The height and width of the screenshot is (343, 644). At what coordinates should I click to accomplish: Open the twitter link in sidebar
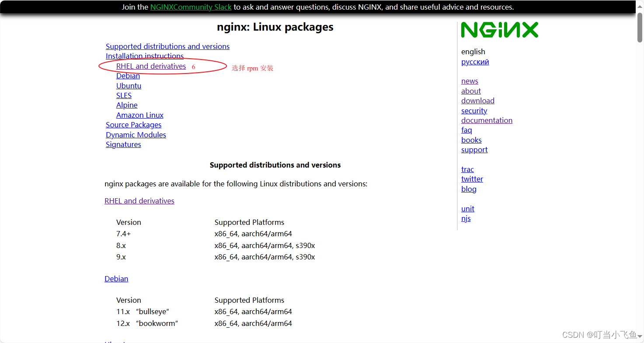click(x=472, y=179)
